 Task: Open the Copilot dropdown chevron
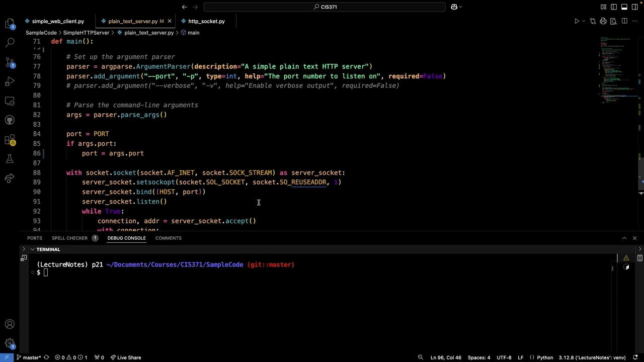click(x=460, y=7)
